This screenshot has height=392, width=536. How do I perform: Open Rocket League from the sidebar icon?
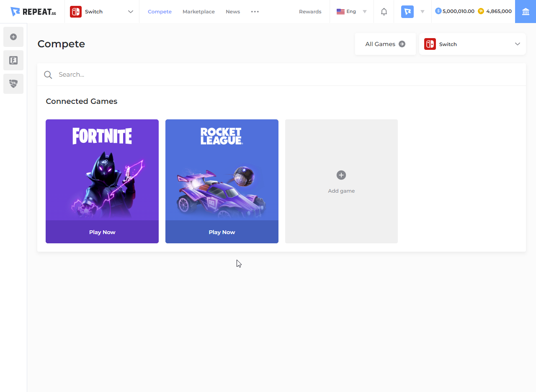(x=13, y=84)
